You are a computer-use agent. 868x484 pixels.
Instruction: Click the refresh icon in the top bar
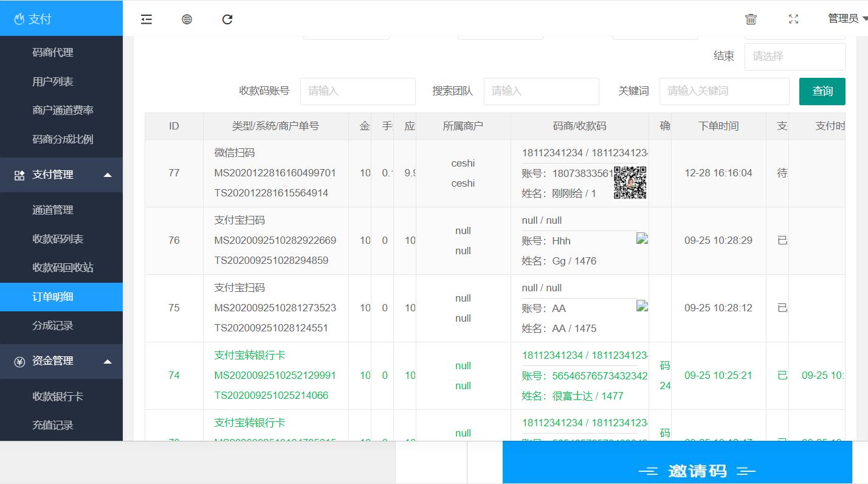coord(227,19)
